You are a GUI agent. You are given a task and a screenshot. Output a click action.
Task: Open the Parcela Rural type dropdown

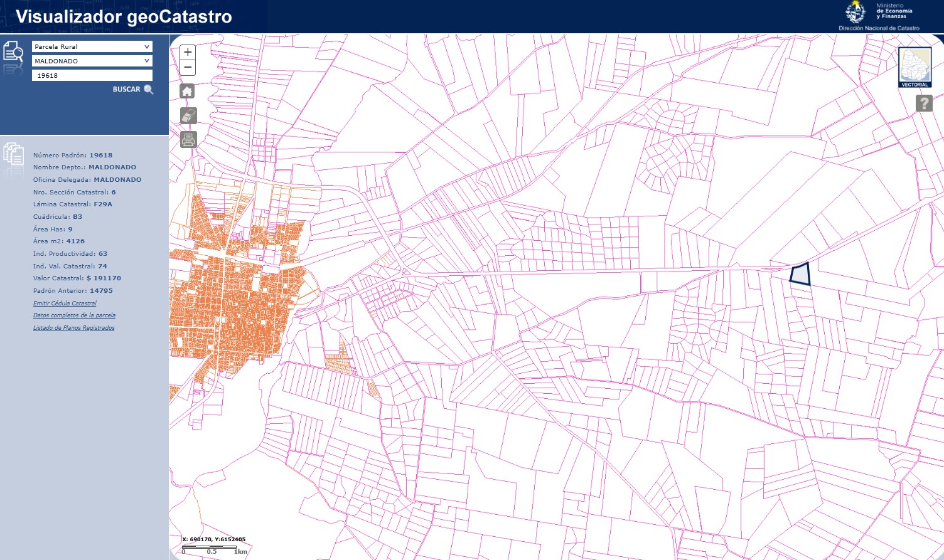pos(92,46)
